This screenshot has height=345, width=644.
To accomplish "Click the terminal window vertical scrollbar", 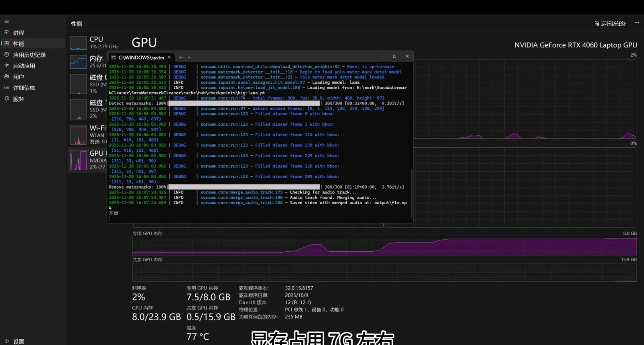I will click(x=412, y=193).
